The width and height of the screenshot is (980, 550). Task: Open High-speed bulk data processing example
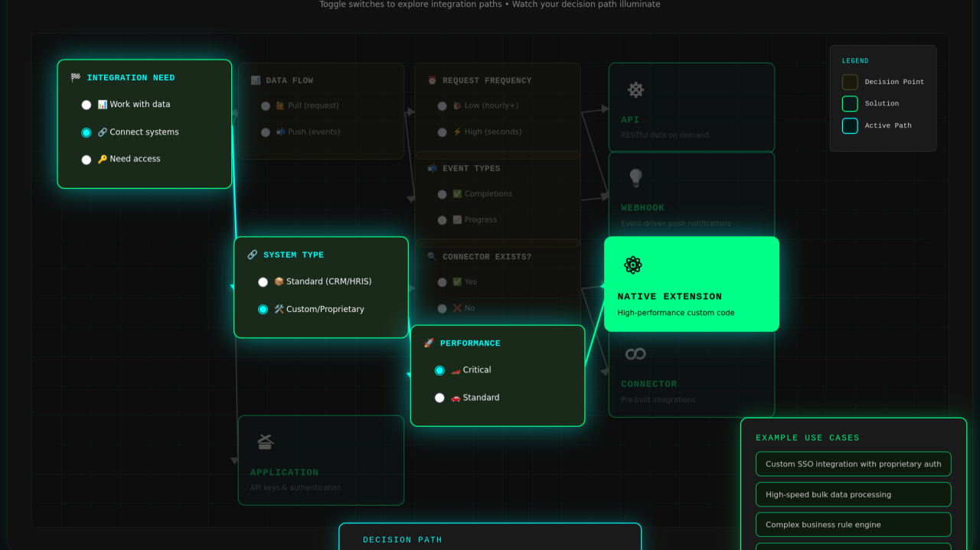pyautogui.click(x=853, y=495)
